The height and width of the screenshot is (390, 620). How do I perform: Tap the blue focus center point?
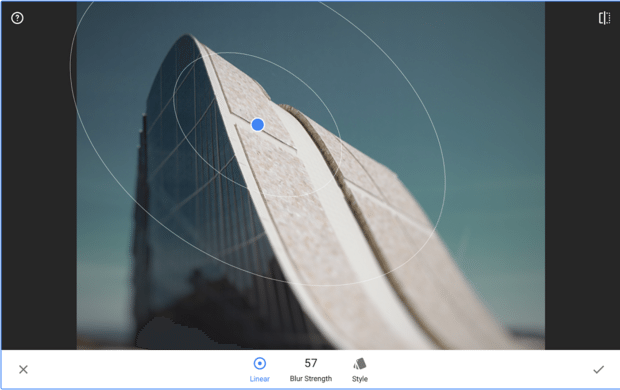click(258, 125)
